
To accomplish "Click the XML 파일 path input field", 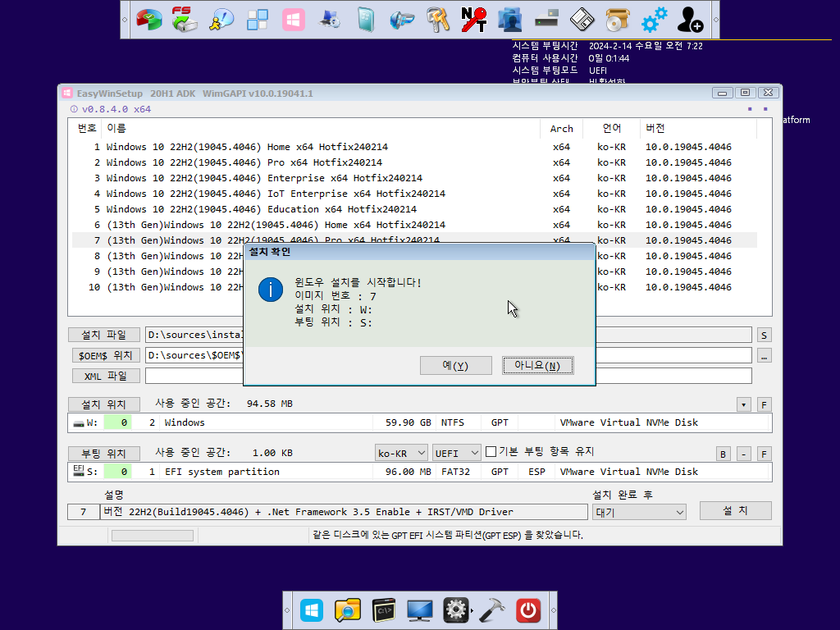I will 449,376.
